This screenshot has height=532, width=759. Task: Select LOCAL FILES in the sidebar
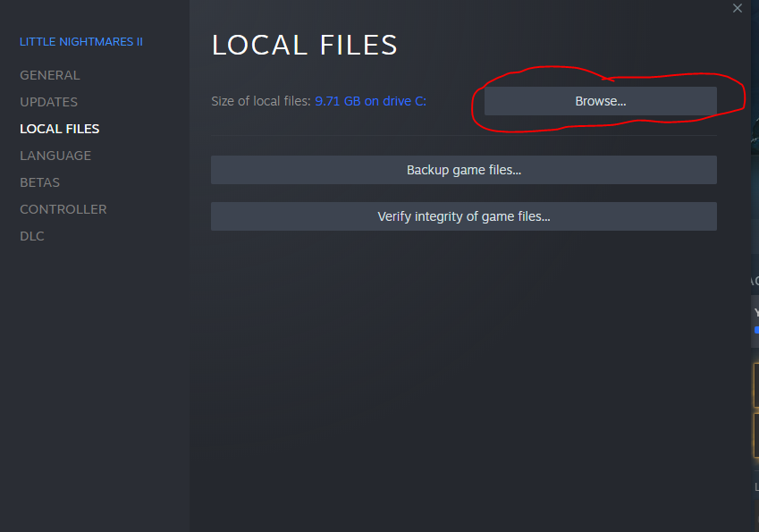point(60,129)
